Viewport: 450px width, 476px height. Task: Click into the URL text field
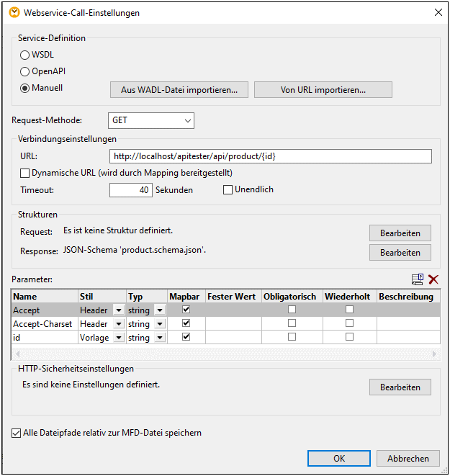(x=271, y=156)
